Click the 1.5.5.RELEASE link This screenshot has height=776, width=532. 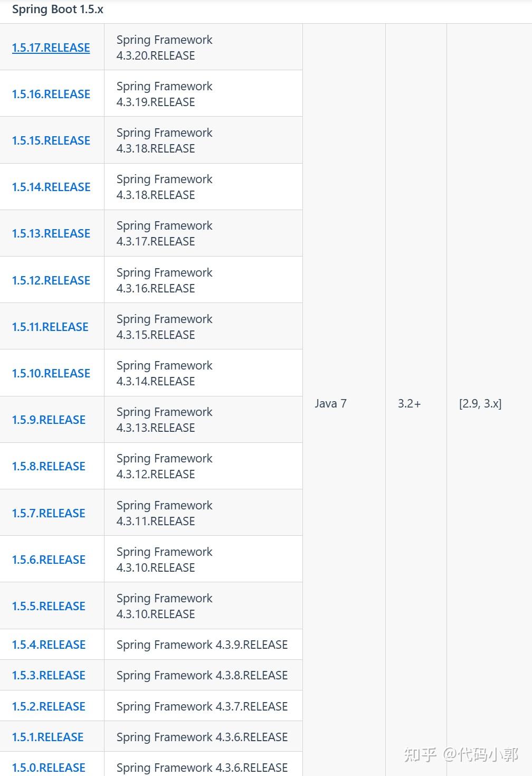[x=49, y=606]
